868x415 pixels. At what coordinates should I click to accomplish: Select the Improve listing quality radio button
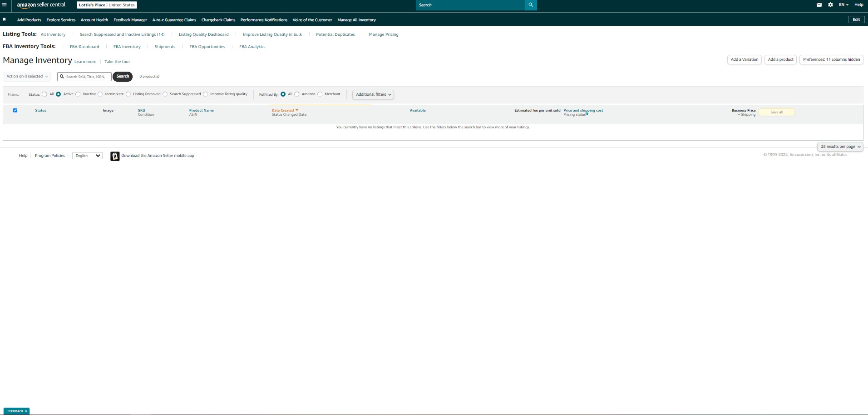[206, 94]
